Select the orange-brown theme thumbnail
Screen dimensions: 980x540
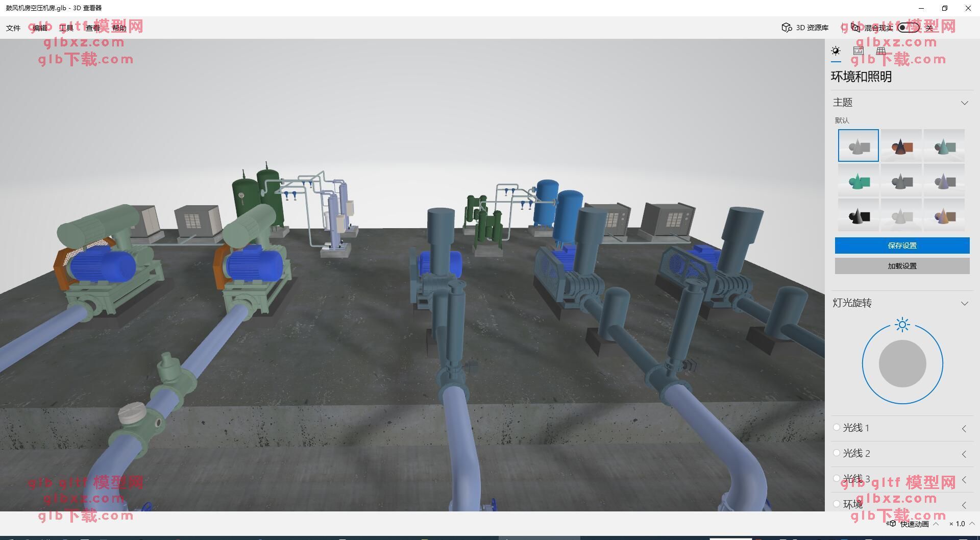coord(901,145)
